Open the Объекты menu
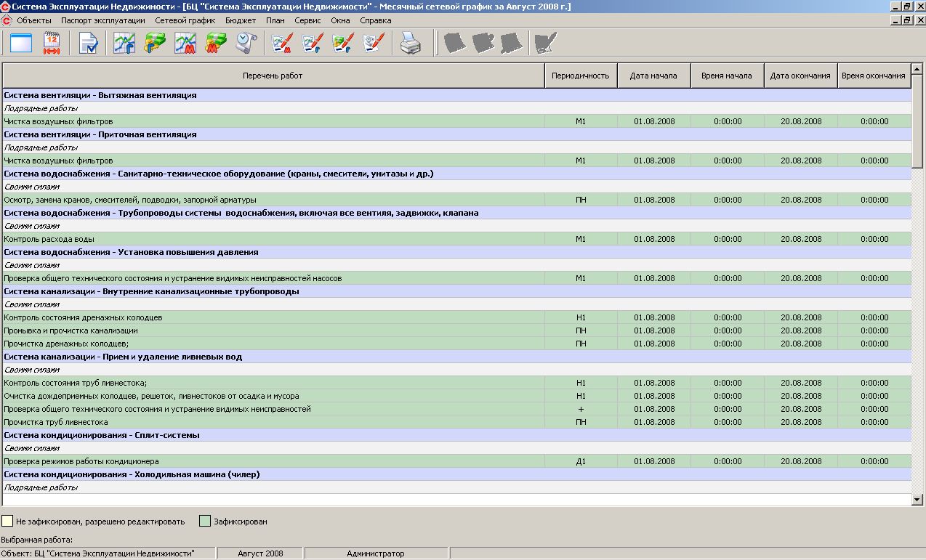The image size is (926, 560). pyautogui.click(x=34, y=20)
